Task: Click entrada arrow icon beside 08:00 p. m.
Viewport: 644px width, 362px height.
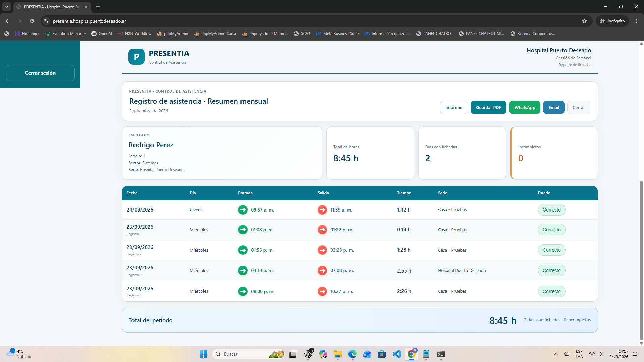Action: click(243, 291)
